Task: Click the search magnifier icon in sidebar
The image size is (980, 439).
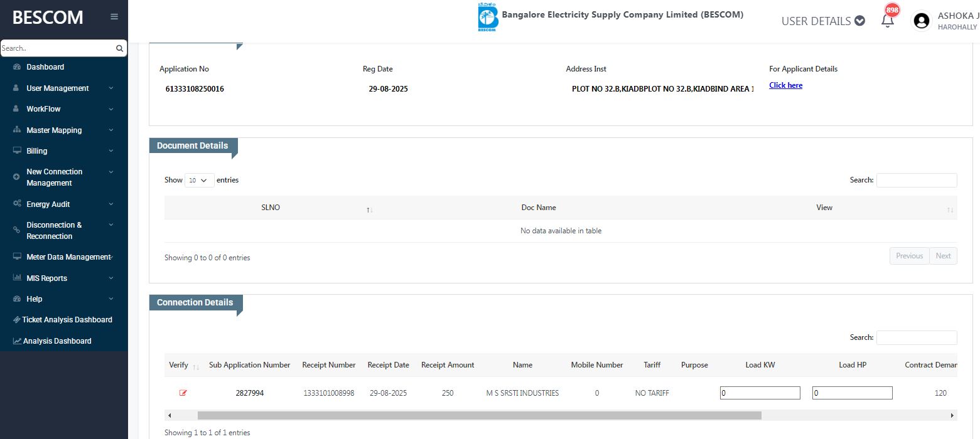Action: pyautogui.click(x=119, y=48)
